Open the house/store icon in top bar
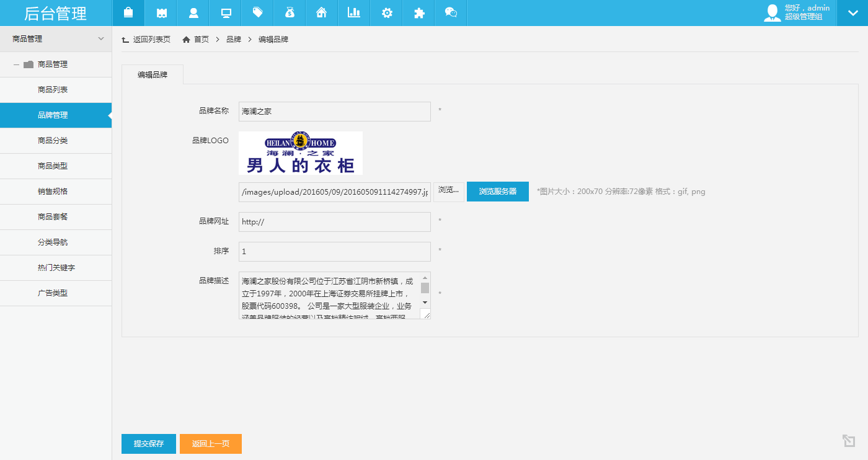Viewport: 868px width, 460px height. point(322,13)
